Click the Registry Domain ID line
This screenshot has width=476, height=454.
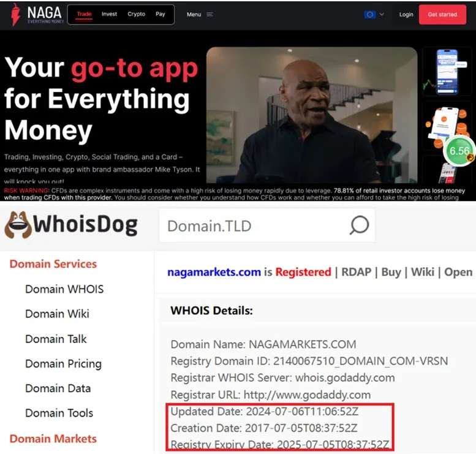click(x=309, y=361)
